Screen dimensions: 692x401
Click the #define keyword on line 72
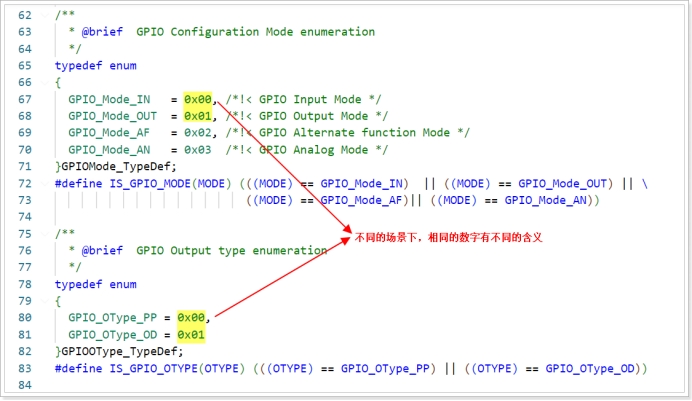point(79,184)
